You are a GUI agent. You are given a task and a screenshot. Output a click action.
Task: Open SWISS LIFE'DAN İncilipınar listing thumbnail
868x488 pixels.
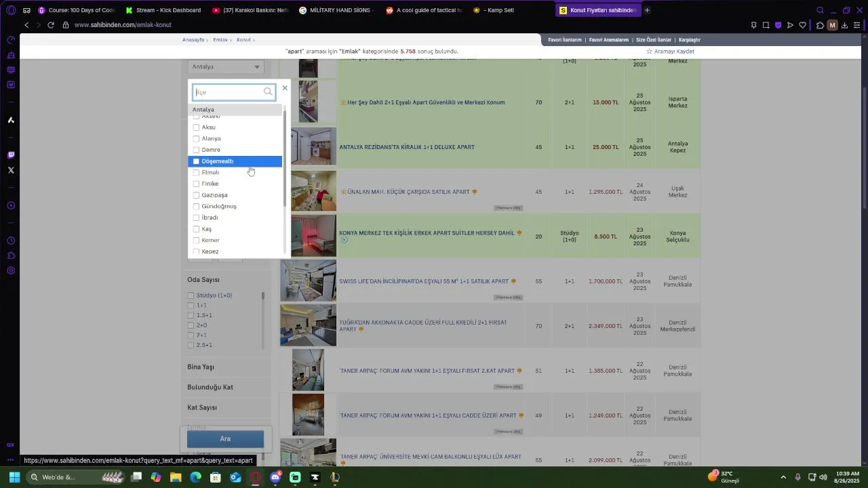tap(308, 281)
